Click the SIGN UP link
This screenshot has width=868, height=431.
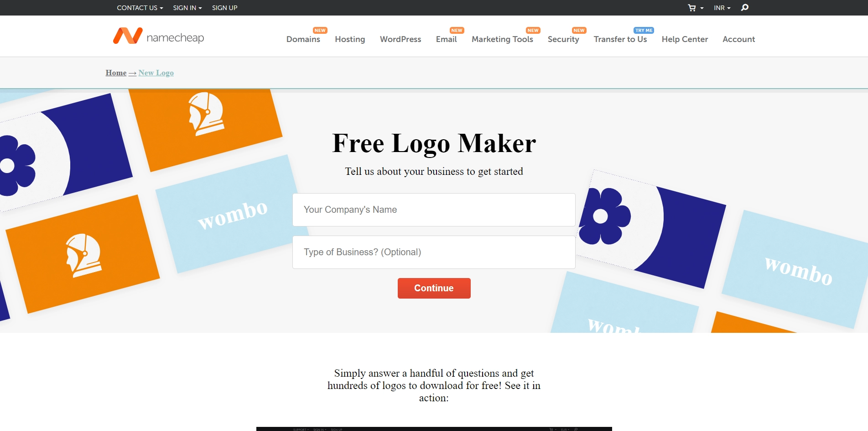coord(224,8)
